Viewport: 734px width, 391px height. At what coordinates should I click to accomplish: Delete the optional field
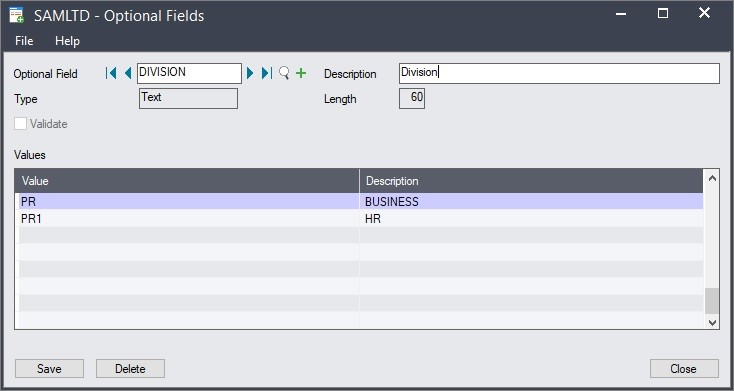[x=130, y=369]
